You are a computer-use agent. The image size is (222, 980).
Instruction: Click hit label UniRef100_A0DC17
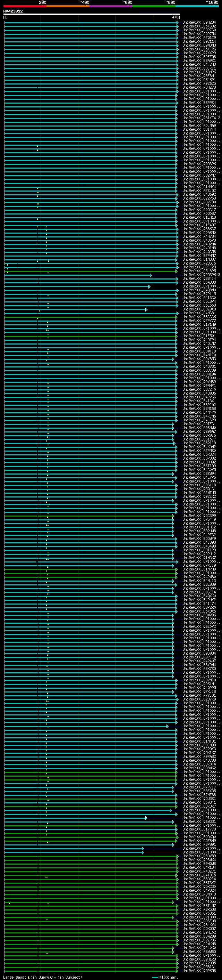point(199,210)
